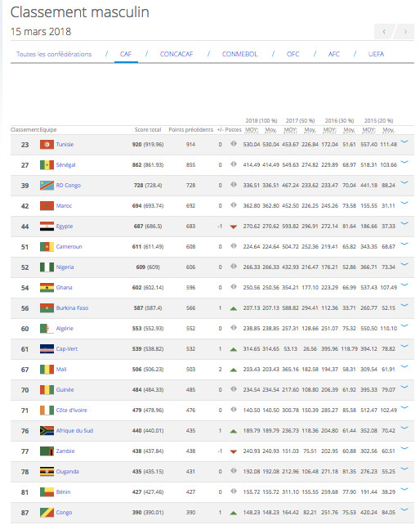
Task: Click the RD Congo flag icon
Action: (47, 186)
